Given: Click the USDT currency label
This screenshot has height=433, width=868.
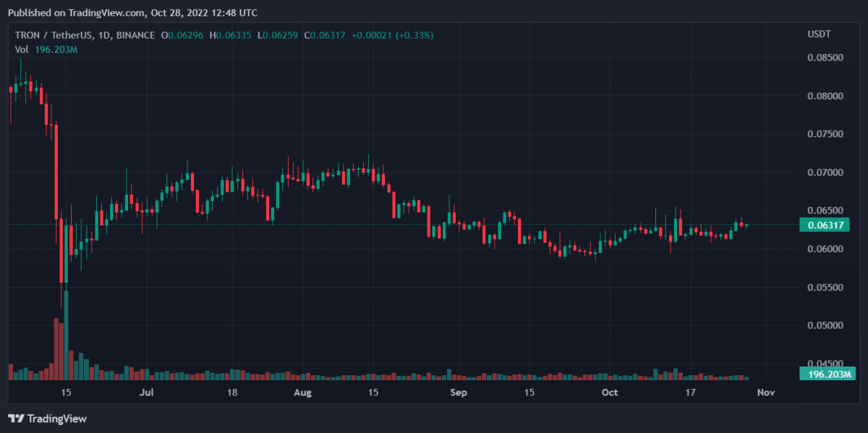Looking at the screenshot, I should 819,35.
